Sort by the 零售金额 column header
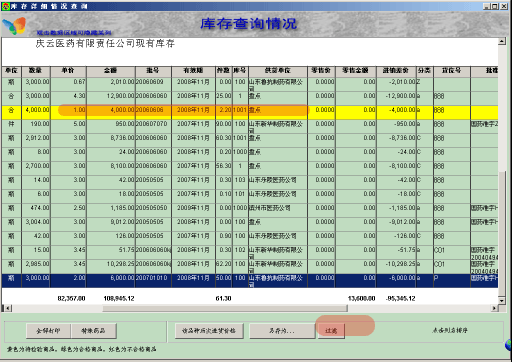512x362 pixels. pyautogui.click(x=356, y=71)
